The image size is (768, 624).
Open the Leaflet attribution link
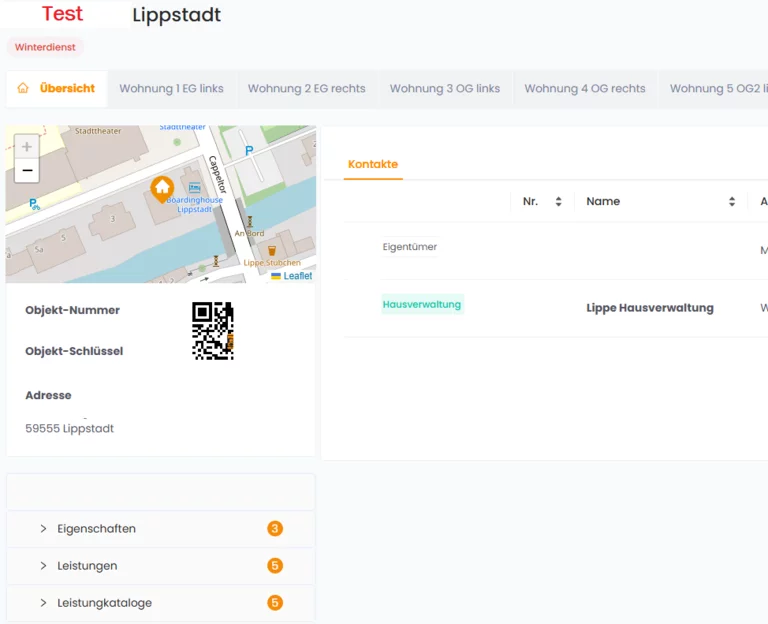tap(297, 276)
